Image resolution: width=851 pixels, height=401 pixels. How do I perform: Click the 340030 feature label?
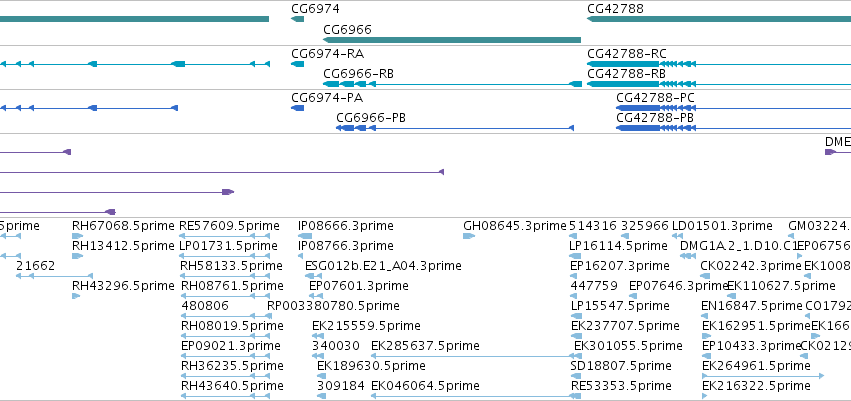click(336, 346)
